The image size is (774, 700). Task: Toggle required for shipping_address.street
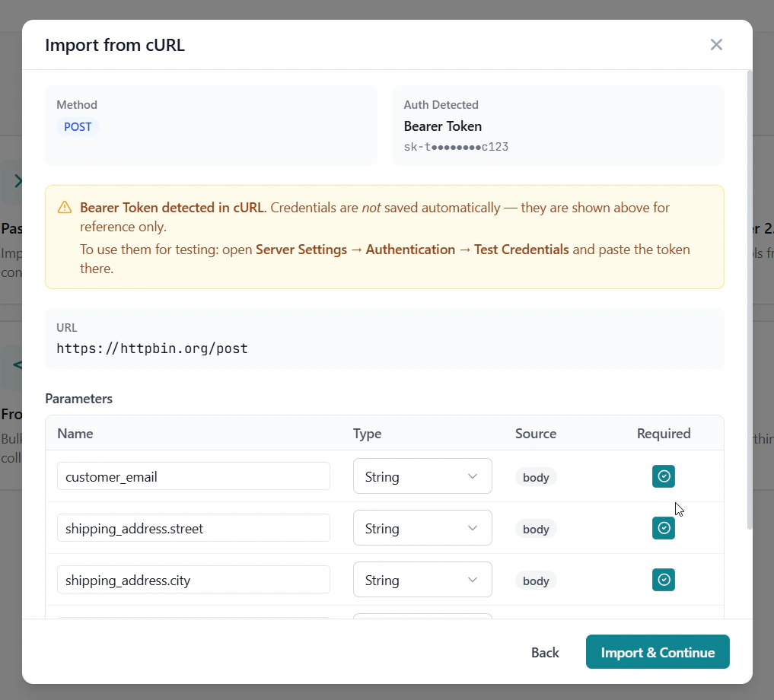click(664, 528)
